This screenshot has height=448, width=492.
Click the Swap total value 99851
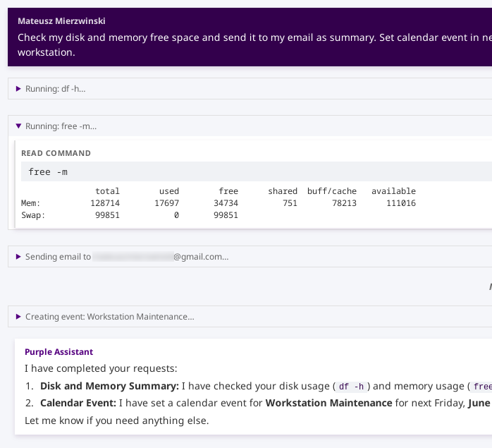point(107,215)
